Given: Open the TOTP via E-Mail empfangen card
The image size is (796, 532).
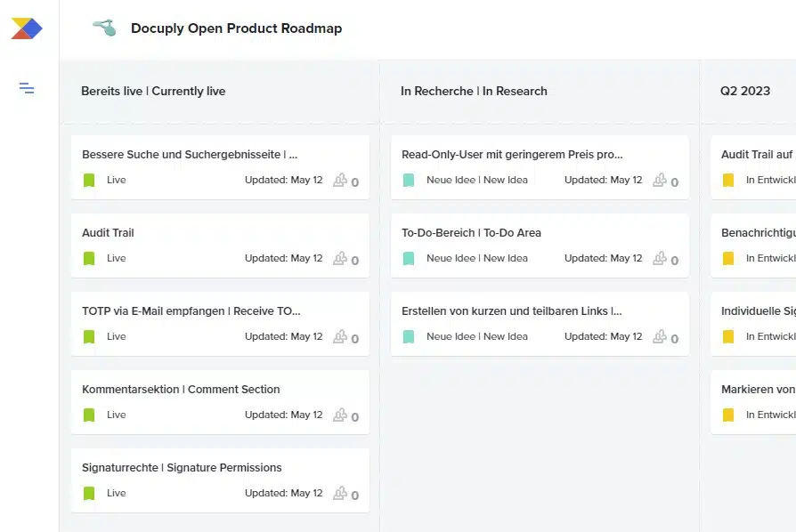Looking at the screenshot, I should point(191,311).
